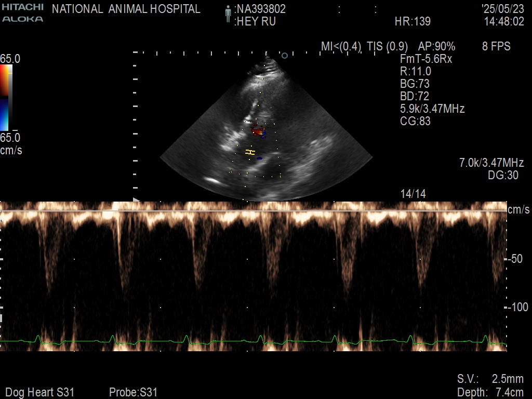Click the HR:139 heart rate readout
This screenshot has width=532, height=399.
(x=413, y=22)
